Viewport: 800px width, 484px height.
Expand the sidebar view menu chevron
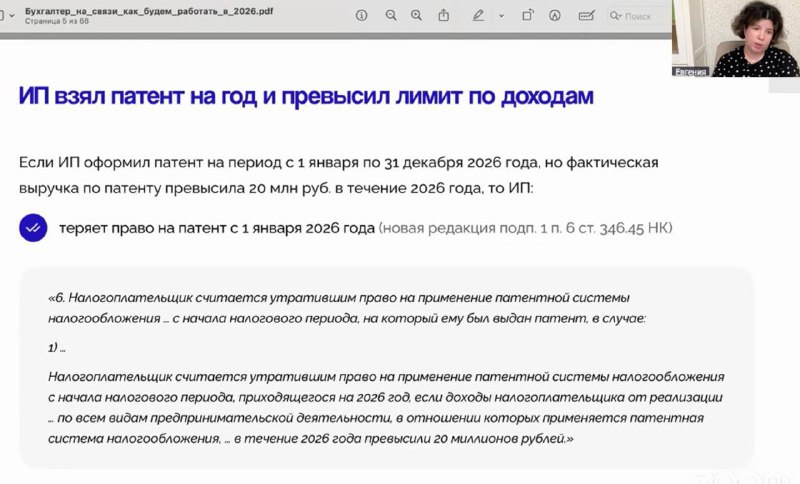point(12,15)
